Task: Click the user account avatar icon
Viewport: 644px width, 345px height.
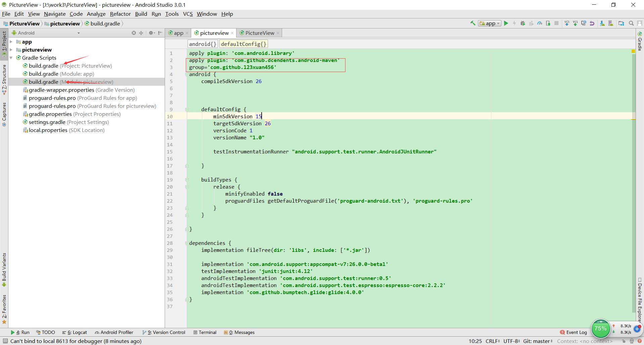Action: (x=640, y=23)
